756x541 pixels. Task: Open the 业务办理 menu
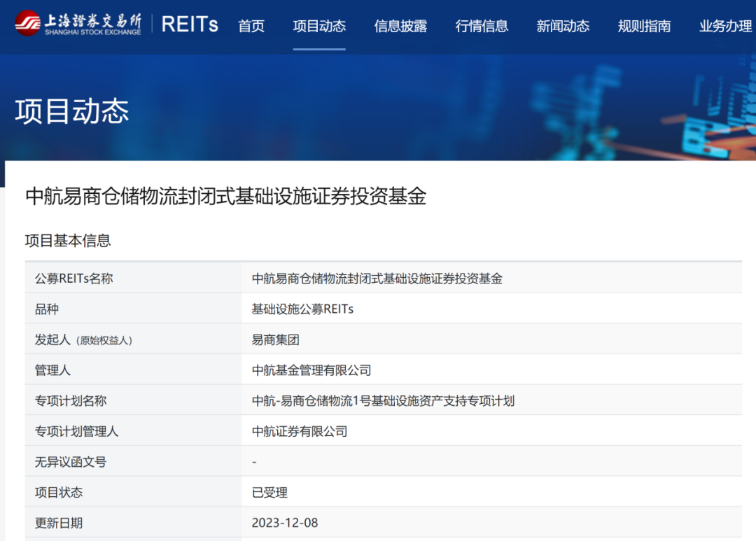(x=726, y=26)
